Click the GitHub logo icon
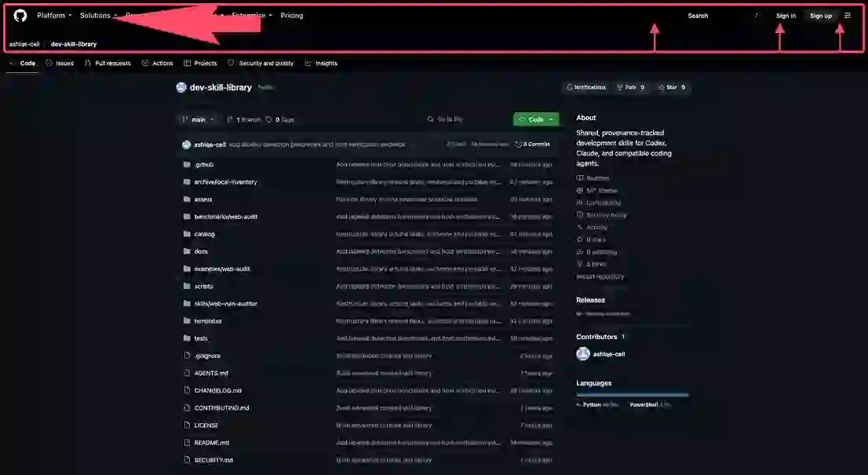 tap(20, 16)
